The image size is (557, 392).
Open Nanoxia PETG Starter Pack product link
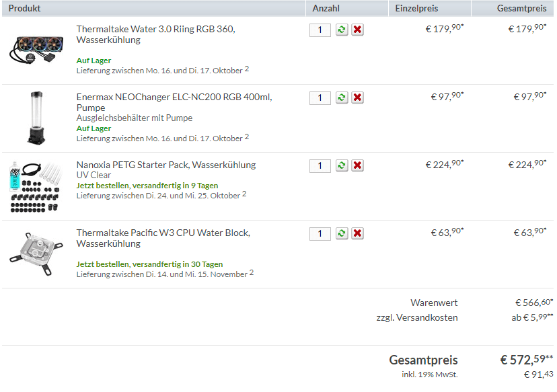[166, 165]
